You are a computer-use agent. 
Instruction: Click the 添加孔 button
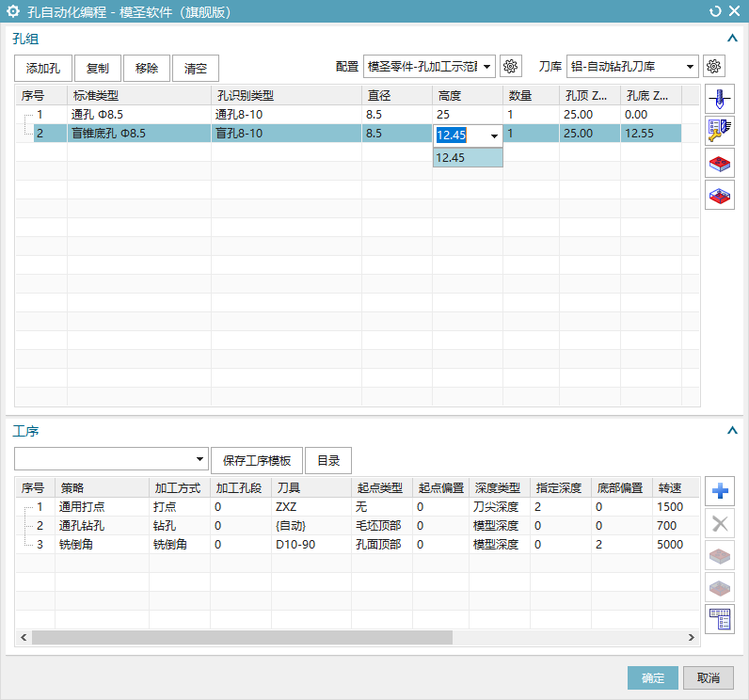(x=43, y=69)
